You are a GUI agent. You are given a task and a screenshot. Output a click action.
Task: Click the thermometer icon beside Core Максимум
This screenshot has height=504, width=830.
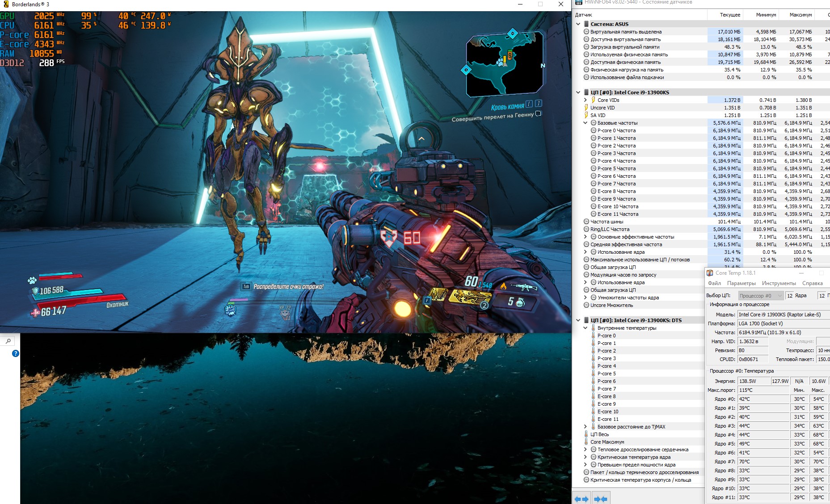[586, 442]
